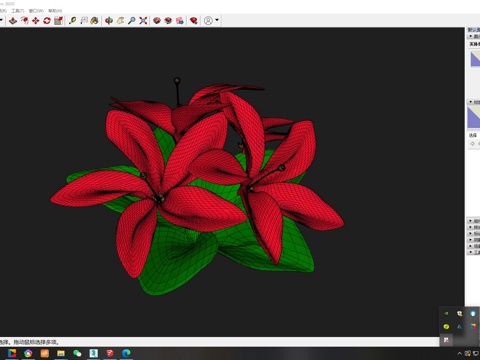Screen dimensions: 480x360
Task: Open the Extension Warehouse
Action: pos(168,21)
